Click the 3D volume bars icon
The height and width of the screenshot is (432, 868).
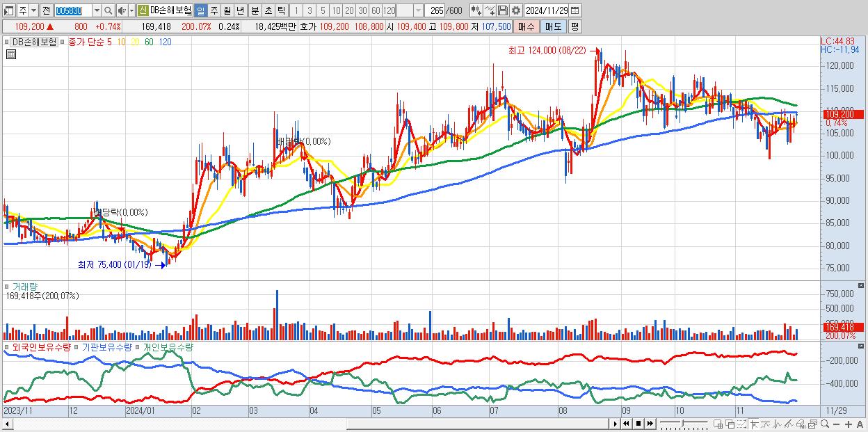[x=801, y=424]
